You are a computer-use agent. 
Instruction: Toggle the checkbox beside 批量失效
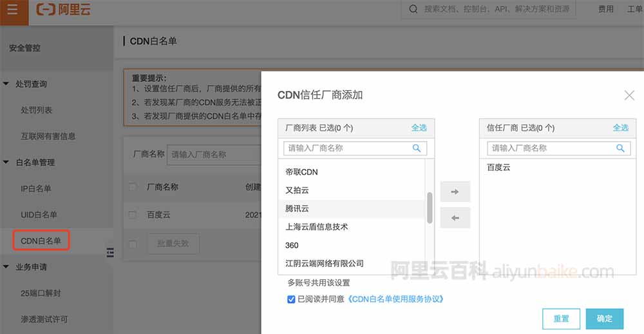pos(132,244)
